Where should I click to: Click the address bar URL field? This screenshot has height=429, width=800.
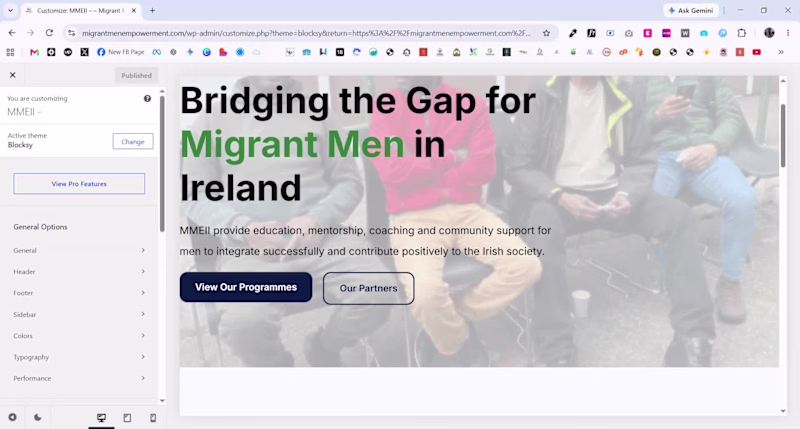tap(306, 33)
